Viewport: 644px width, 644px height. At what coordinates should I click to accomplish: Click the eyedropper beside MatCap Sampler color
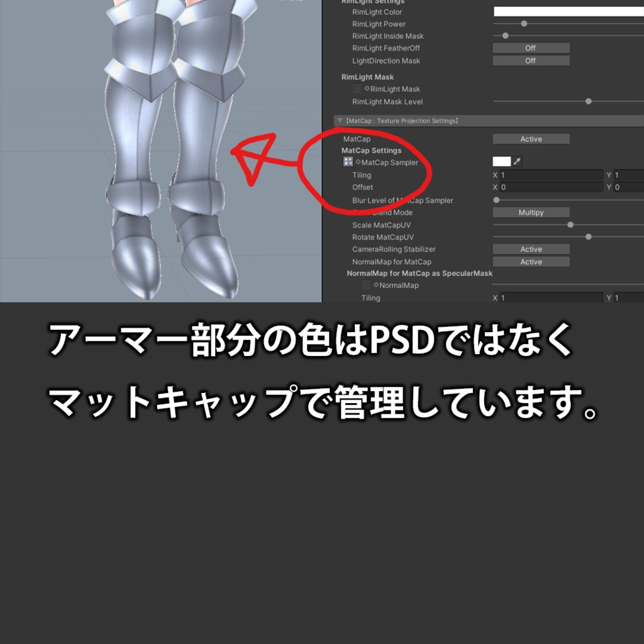[x=516, y=162]
